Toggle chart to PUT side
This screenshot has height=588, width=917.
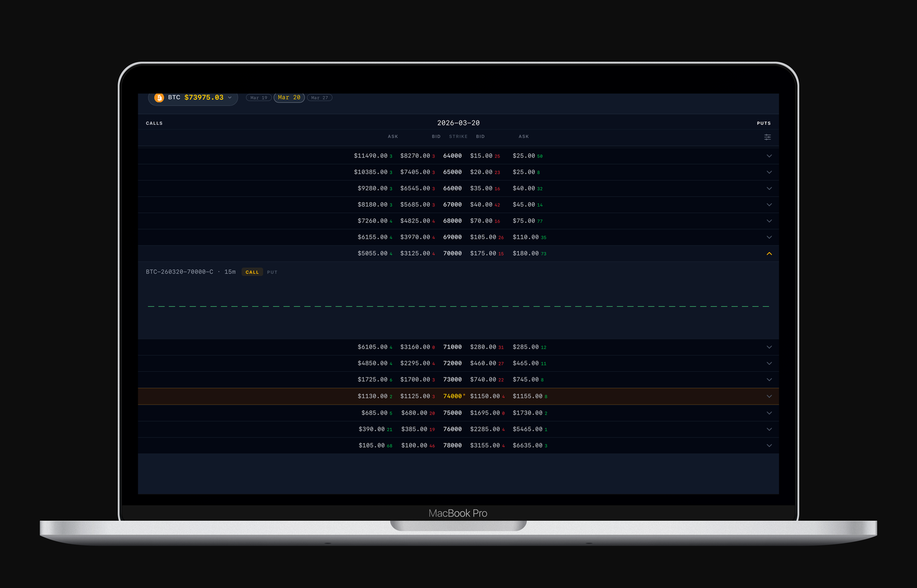coord(272,273)
